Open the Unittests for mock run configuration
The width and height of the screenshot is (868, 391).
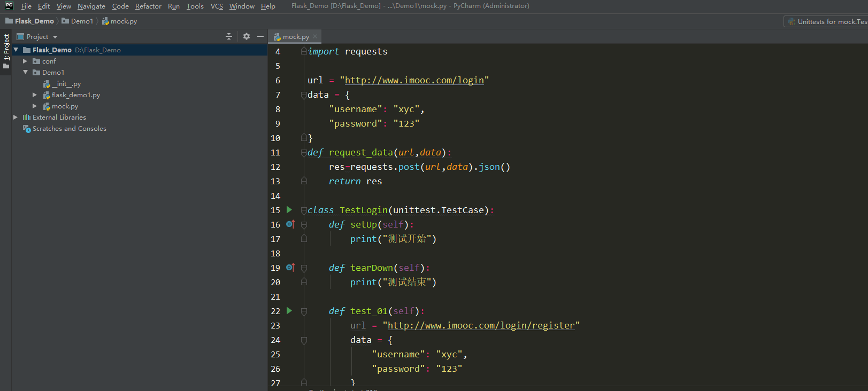828,22
